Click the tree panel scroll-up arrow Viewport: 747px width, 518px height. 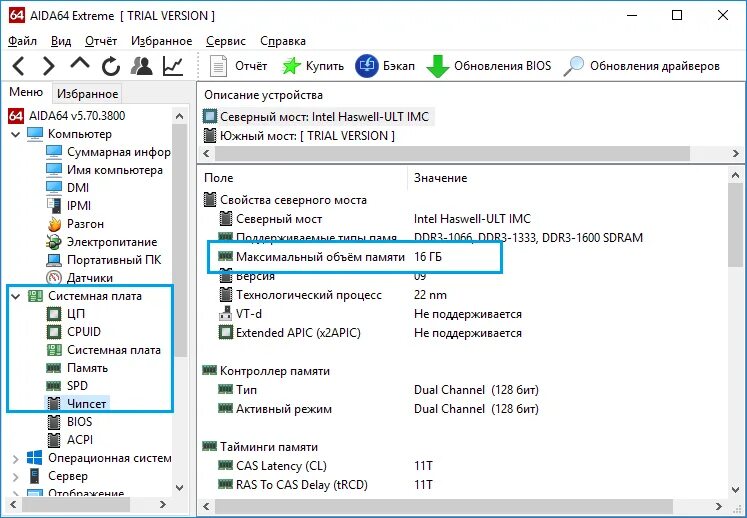coord(180,116)
